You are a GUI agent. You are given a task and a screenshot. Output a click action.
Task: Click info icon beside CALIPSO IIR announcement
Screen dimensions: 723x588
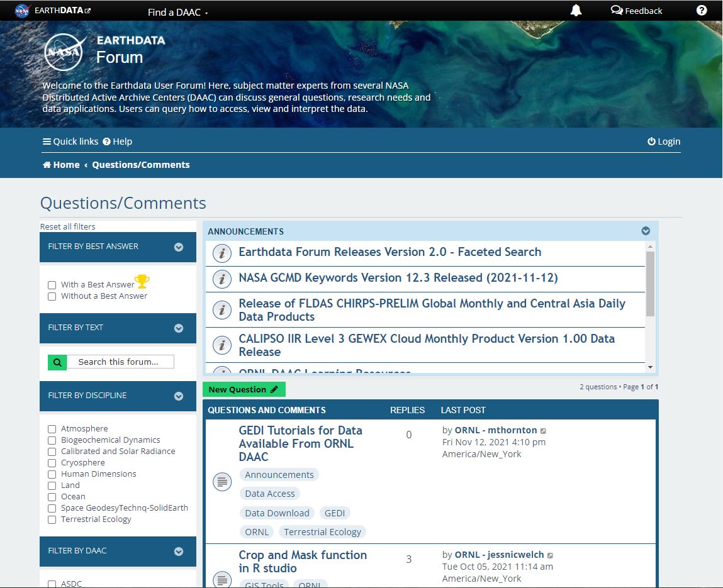[221, 345]
